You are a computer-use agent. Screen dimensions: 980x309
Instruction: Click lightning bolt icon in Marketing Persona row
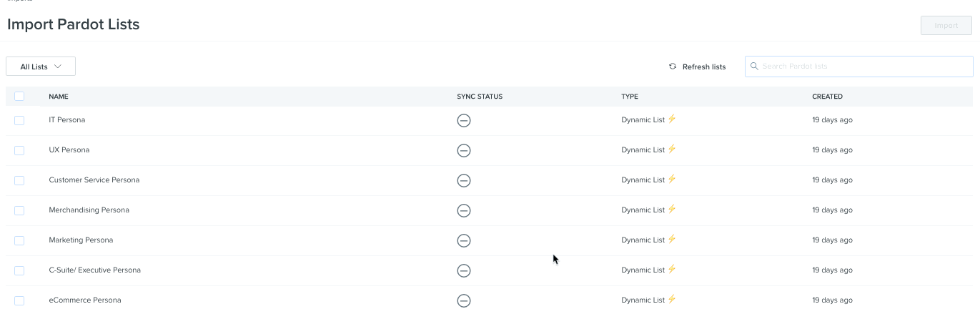672,239
